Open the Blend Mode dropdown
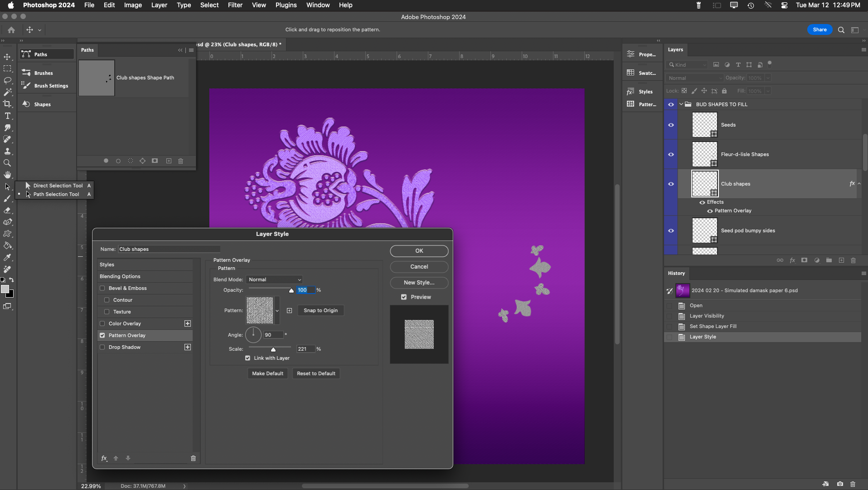Image resolution: width=868 pixels, height=490 pixels. click(x=274, y=279)
